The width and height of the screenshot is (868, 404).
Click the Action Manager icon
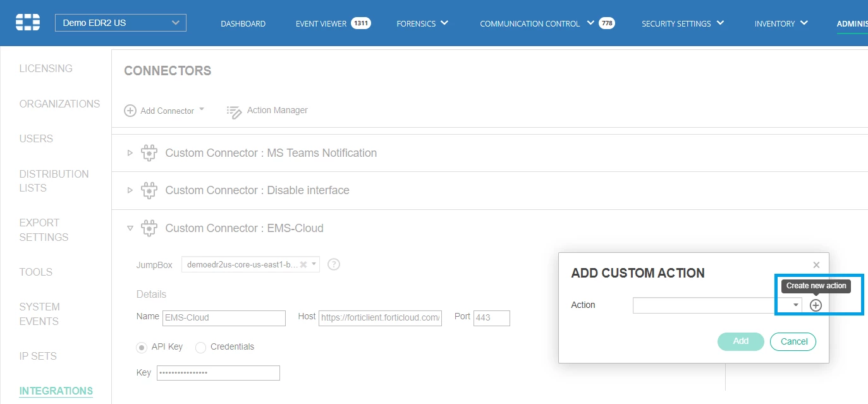point(234,112)
